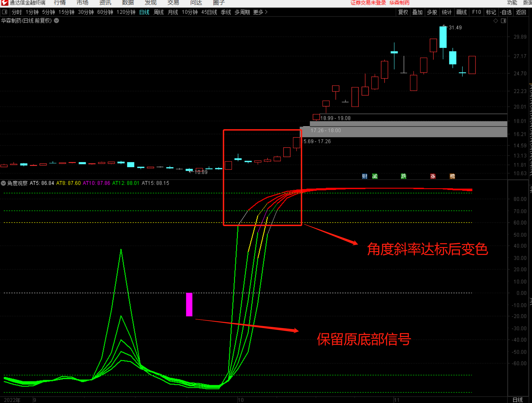The width and height of the screenshot is (532, 403).
Task: Click the 通达信 app logo icon
Action: (x=4, y=3)
